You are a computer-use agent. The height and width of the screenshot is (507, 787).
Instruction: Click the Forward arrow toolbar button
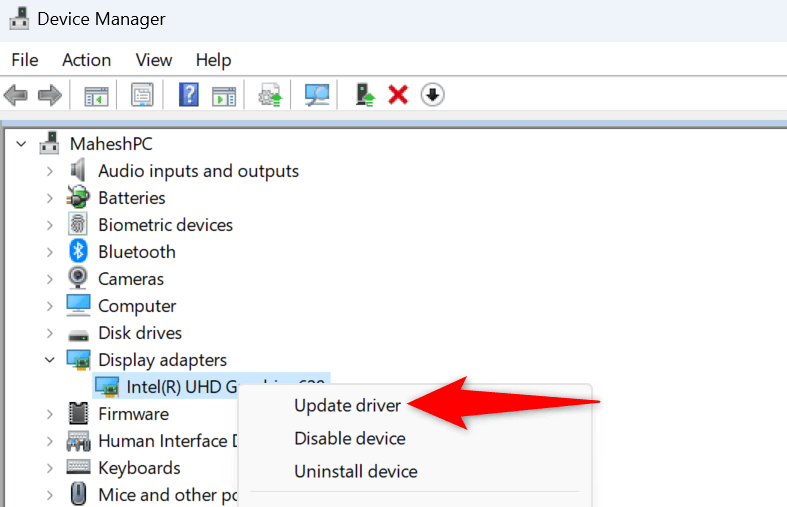pos(50,95)
